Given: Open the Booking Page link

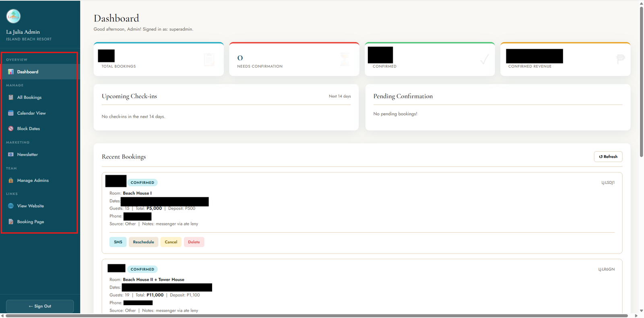Looking at the screenshot, I should tap(40, 222).
